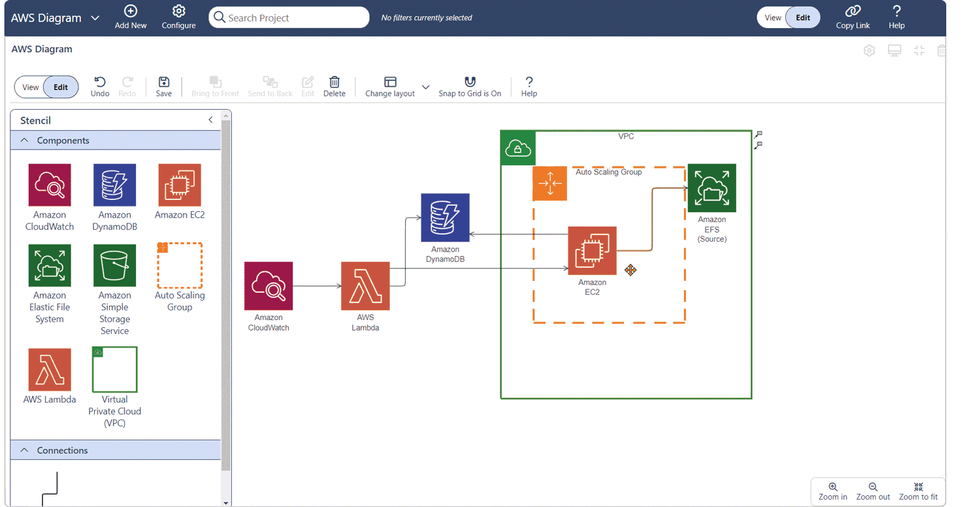Select the Virtual Private Cloud stencil shape
980x507 pixels.
[x=114, y=369]
